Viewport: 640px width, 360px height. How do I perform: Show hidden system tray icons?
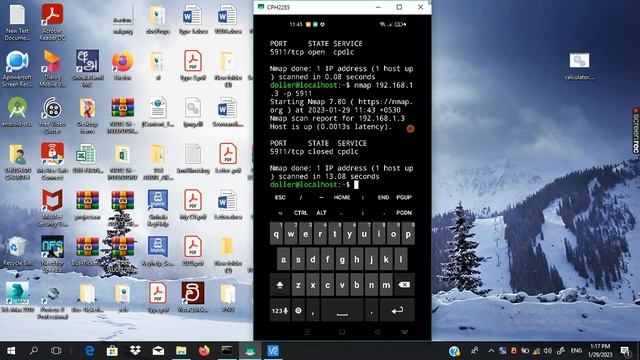(x=491, y=351)
